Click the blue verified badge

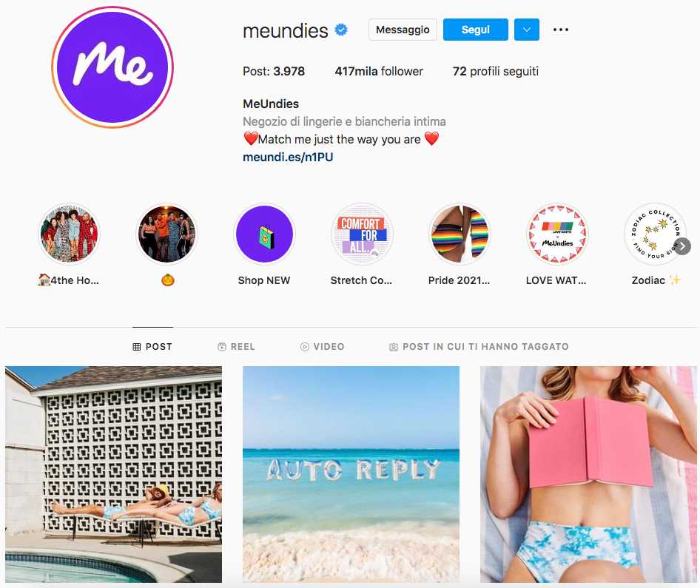point(341,30)
